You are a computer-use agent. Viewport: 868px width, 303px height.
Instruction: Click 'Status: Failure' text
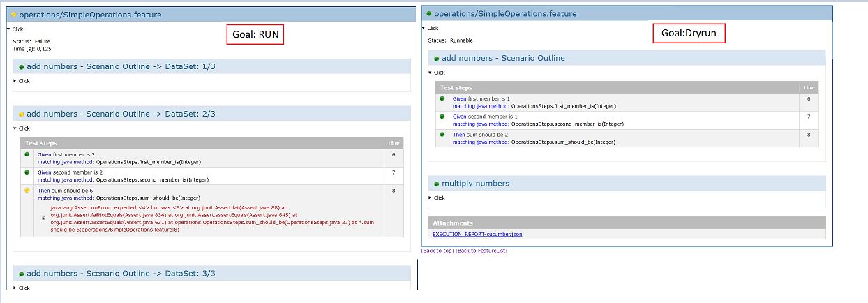coord(32,42)
